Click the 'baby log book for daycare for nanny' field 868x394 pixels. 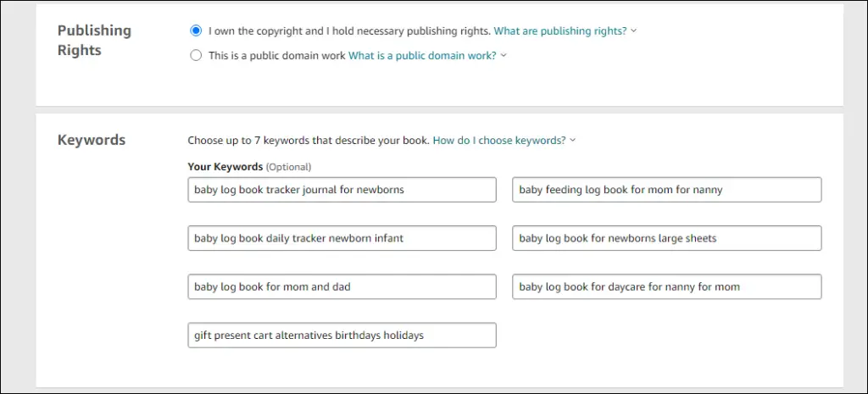click(x=667, y=287)
